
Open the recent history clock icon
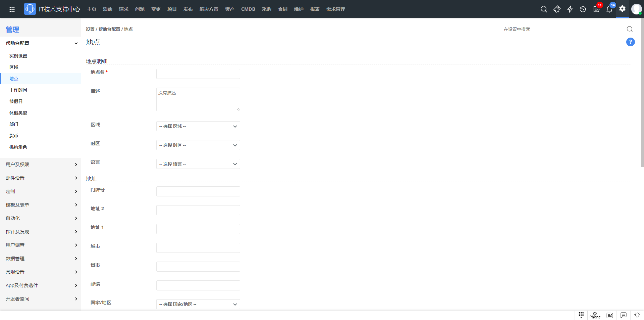click(583, 9)
